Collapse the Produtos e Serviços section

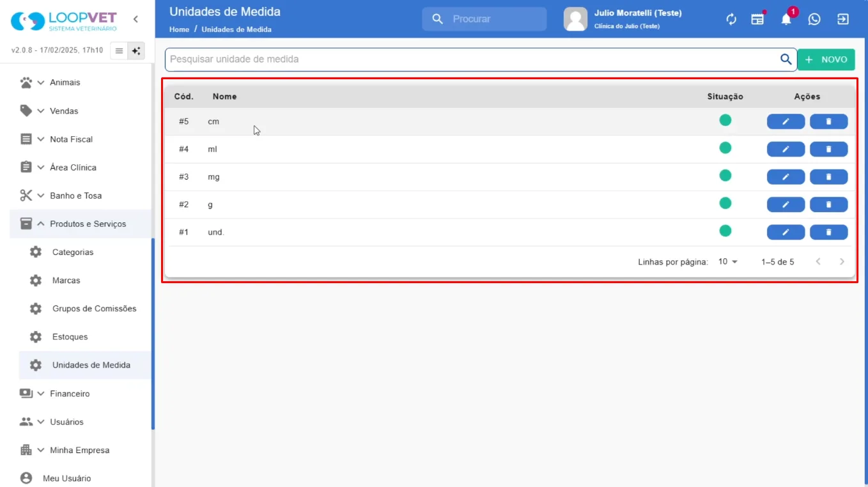click(x=81, y=224)
